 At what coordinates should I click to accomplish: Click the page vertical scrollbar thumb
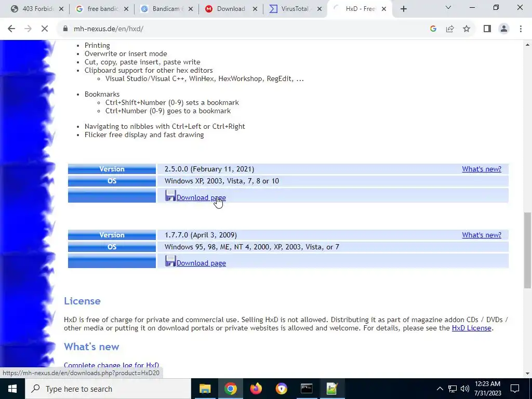[527, 250]
